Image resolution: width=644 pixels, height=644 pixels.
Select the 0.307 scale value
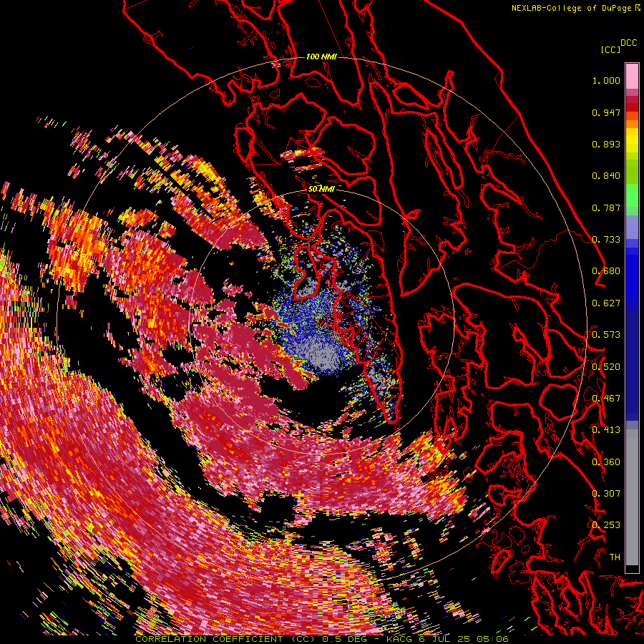[606, 494]
